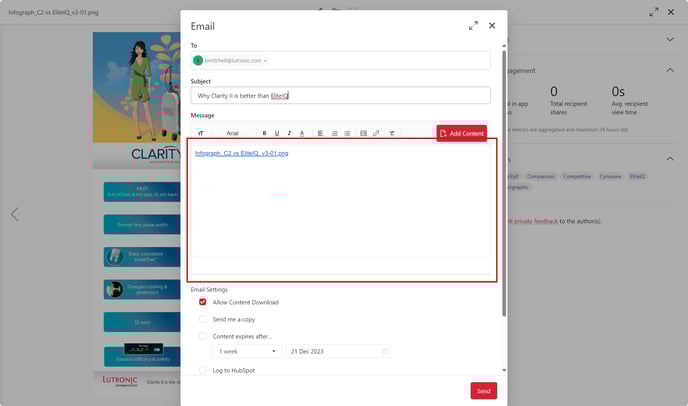
Task: Click the Add Content button
Action: tap(461, 133)
